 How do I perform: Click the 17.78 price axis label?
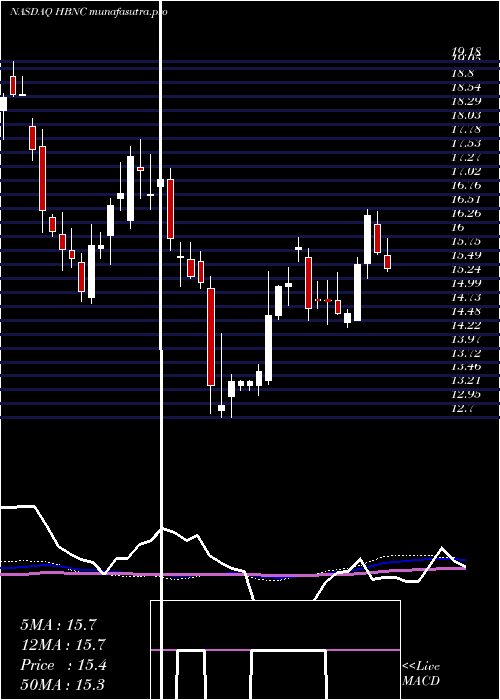tap(466, 129)
